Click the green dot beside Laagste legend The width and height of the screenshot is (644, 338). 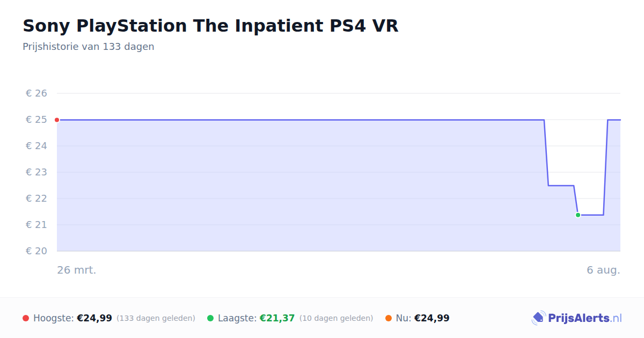point(210,318)
